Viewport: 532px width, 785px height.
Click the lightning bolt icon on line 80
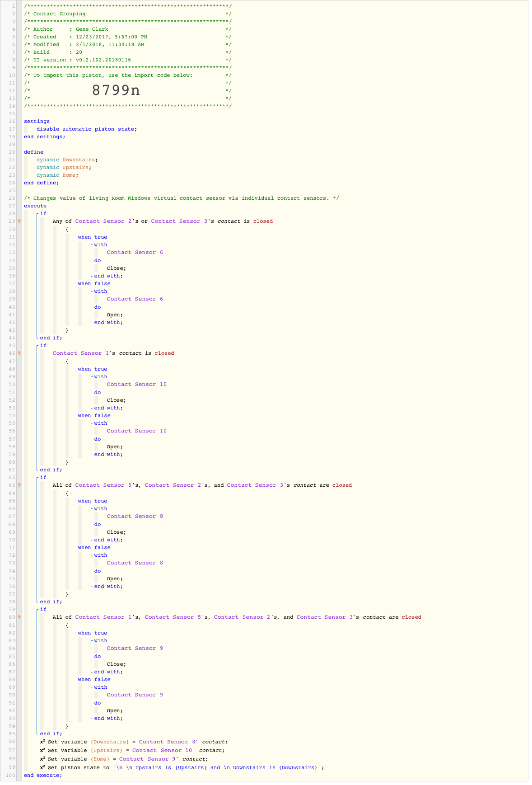coord(19,617)
